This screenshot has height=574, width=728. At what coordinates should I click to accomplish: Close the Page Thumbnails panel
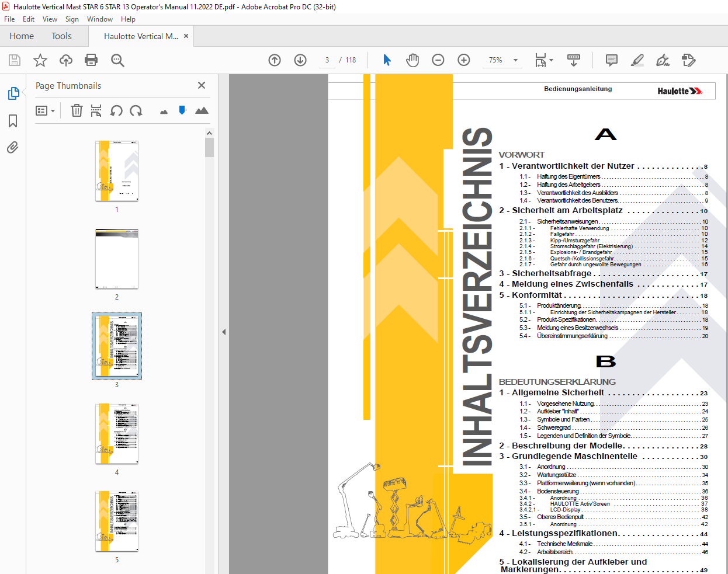(202, 85)
